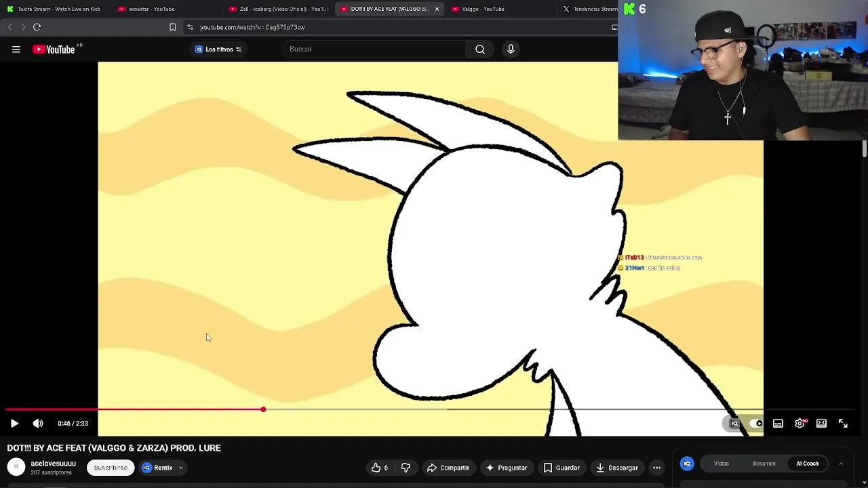
Task: Like the video with thumbs up
Action: pos(380,468)
